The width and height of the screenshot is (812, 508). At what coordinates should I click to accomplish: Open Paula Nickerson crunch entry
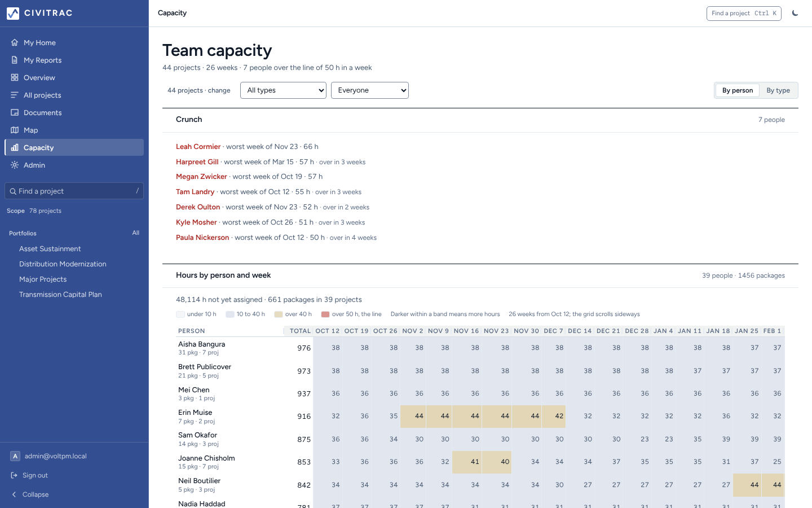click(202, 238)
